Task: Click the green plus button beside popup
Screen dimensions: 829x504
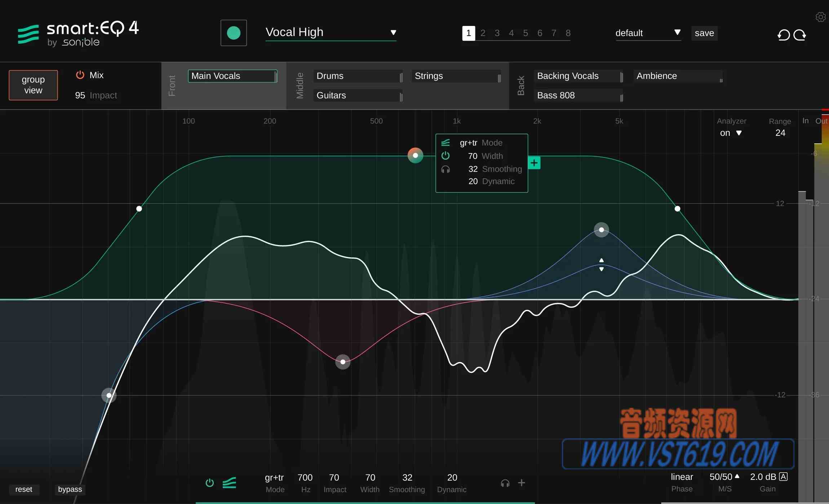Action: click(534, 163)
